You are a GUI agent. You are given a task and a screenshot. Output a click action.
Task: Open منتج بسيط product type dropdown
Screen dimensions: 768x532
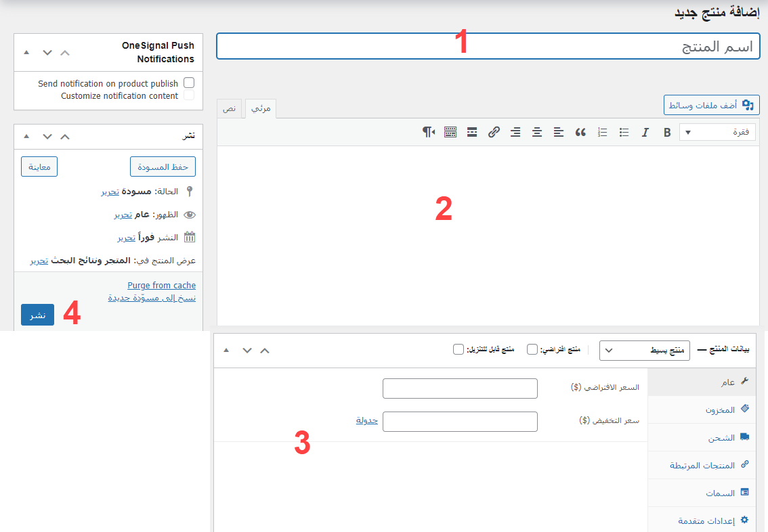(x=645, y=351)
